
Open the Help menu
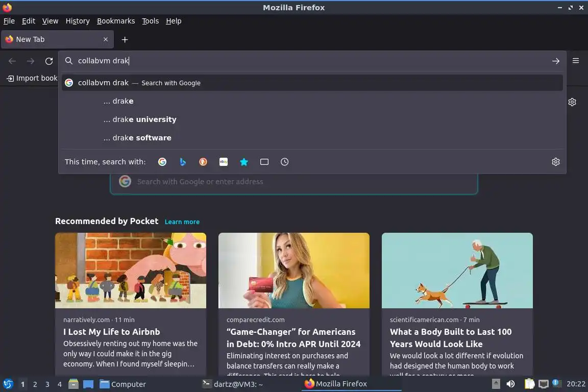pyautogui.click(x=174, y=21)
